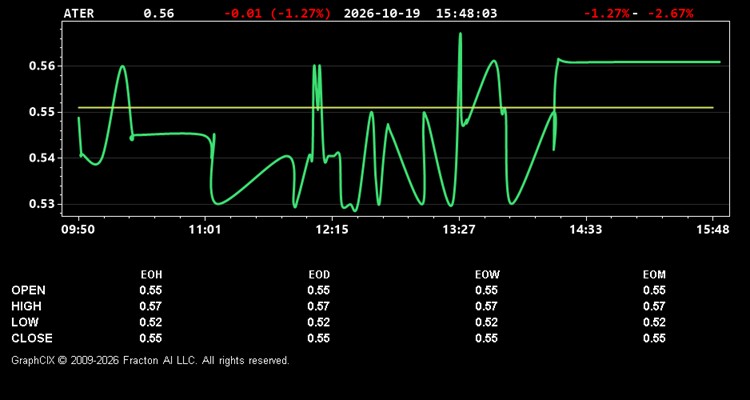Click the EOW CLOSE value 0.55
This screenshot has width=750, height=400.
point(486,338)
